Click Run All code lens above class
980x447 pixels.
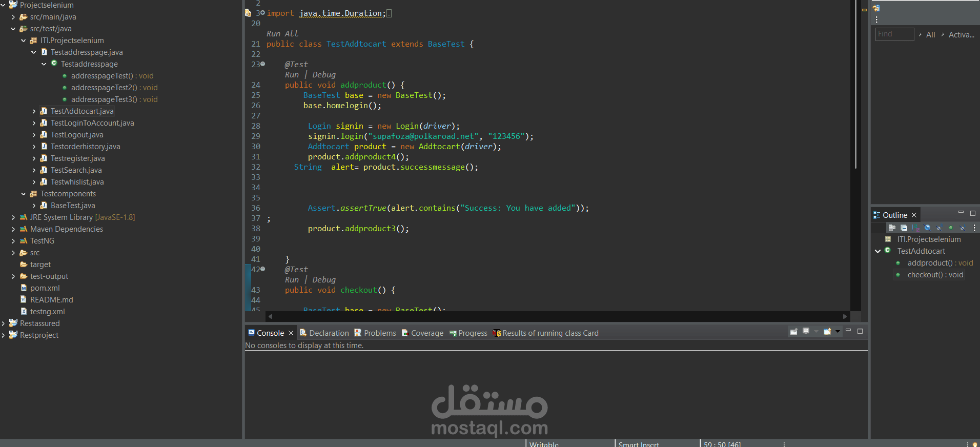[x=282, y=34]
